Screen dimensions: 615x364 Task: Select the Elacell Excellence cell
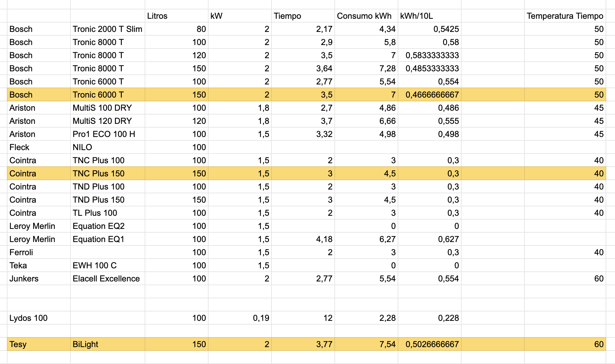(x=108, y=279)
